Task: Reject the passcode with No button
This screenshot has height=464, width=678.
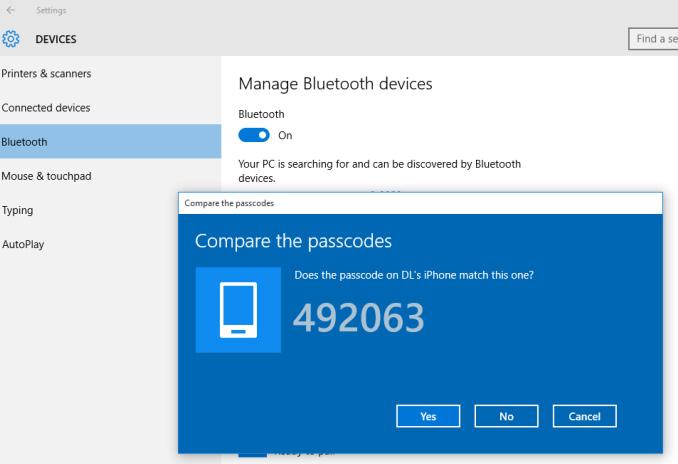Action: (x=506, y=416)
